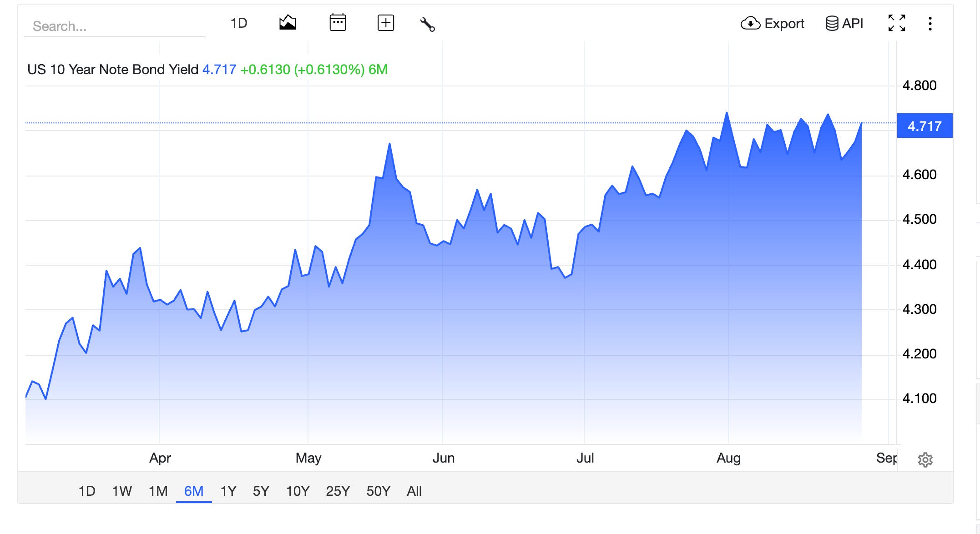The width and height of the screenshot is (980, 534).
Task: Select the 1D time range
Action: 87,491
